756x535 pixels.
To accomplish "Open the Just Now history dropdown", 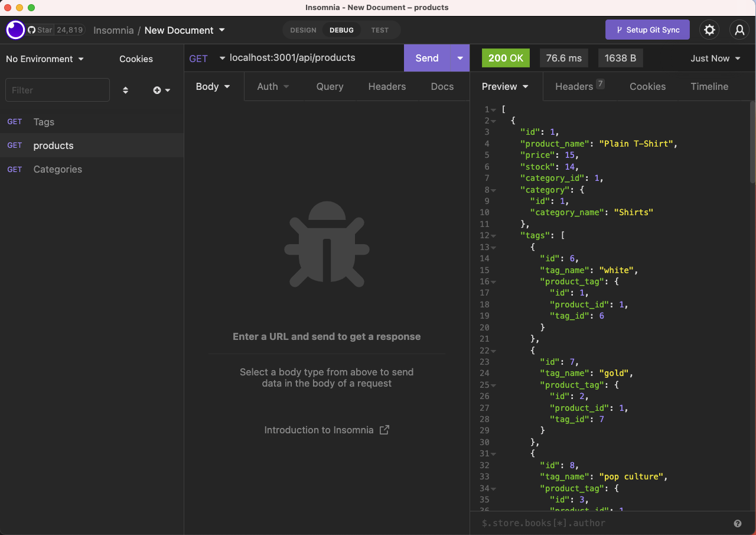I will pos(715,59).
